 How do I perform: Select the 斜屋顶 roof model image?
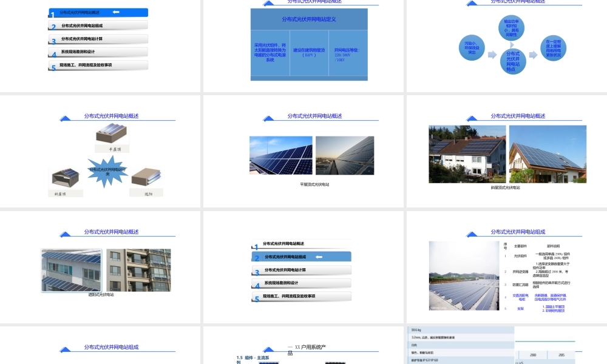[66, 178]
